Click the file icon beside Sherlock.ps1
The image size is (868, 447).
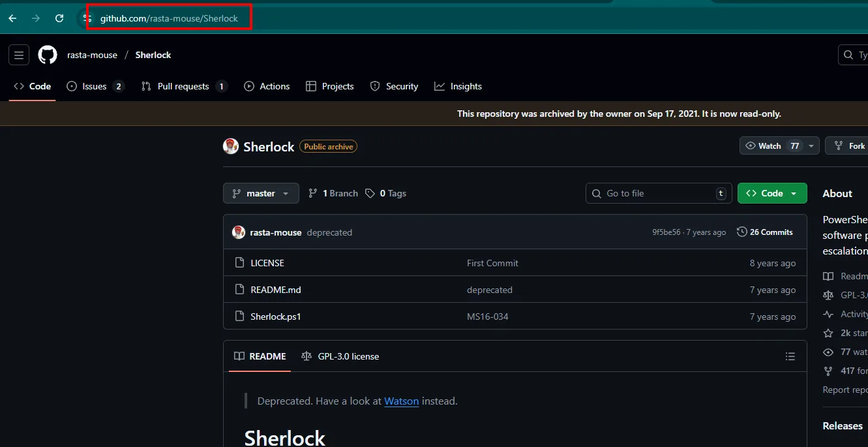[239, 316]
